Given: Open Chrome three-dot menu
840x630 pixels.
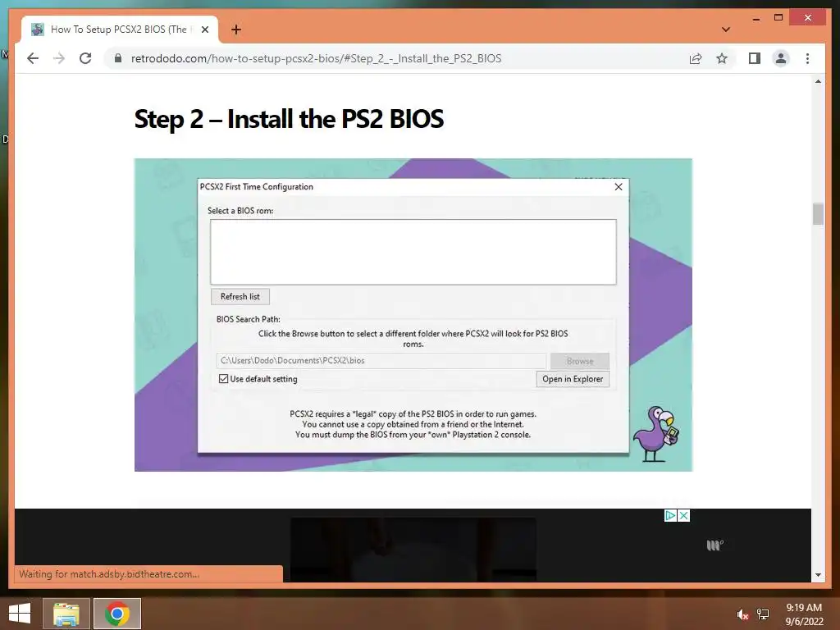Looking at the screenshot, I should [x=807, y=58].
